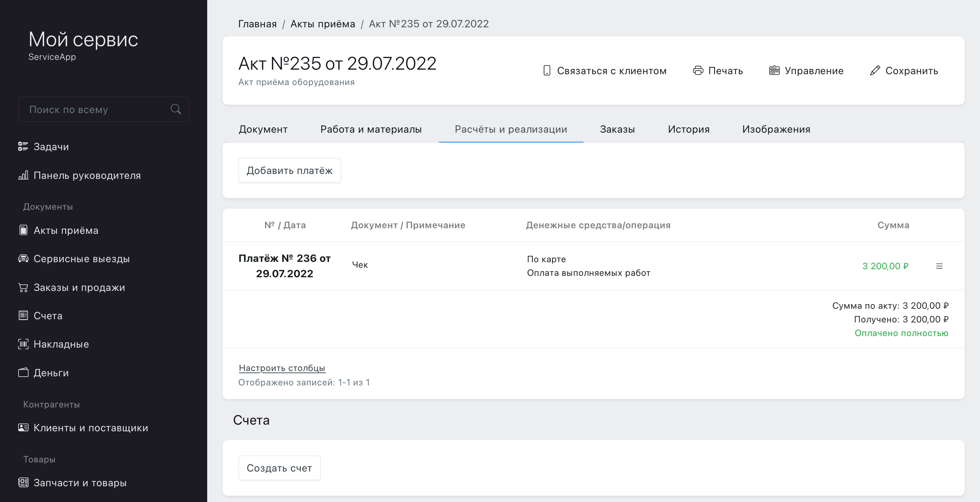Open the Документ tab
The image size is (980, 502).
coord(263,130)
